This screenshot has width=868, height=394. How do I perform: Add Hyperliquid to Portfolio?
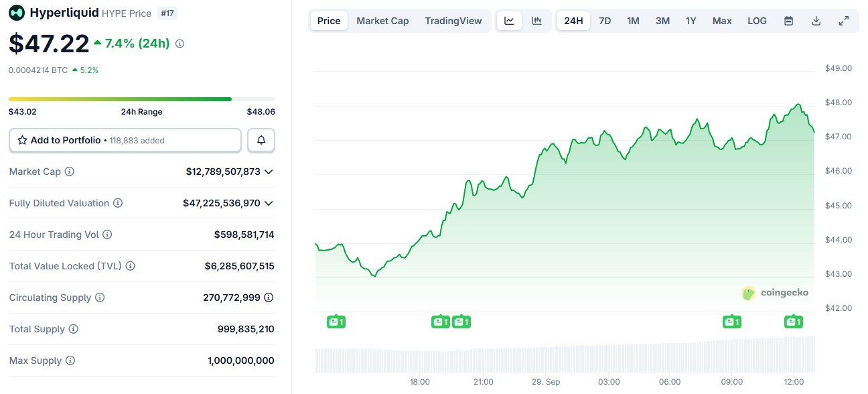(x=125, y=140)
